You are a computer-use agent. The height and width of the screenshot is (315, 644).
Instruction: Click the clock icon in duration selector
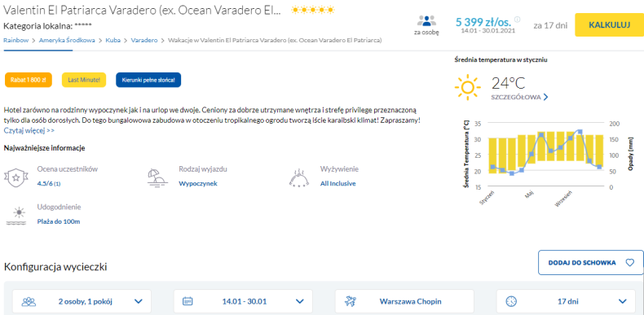pyautogui.click(x=510, y=301)
